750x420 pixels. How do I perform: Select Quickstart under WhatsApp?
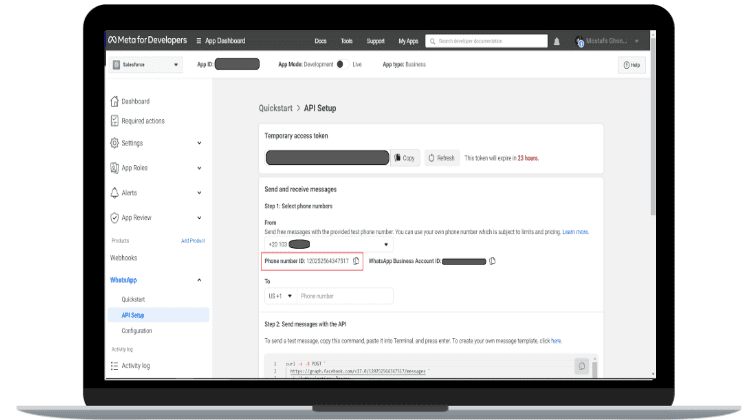tap(133, 299)
